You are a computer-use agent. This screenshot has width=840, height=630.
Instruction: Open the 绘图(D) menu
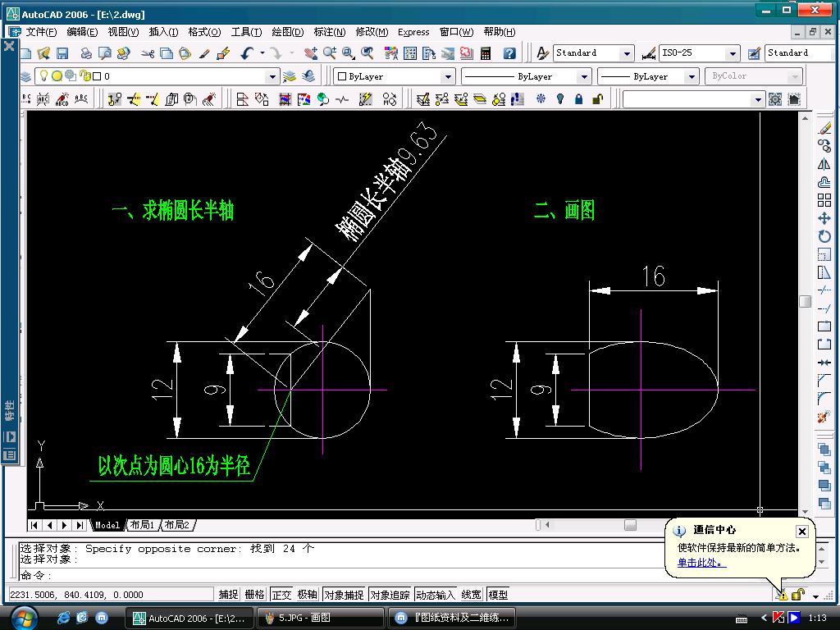click(x=288, y=32)
